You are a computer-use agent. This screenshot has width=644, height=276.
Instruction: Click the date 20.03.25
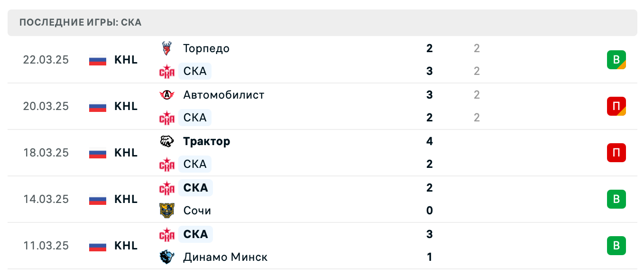click(x=46, y=106)
